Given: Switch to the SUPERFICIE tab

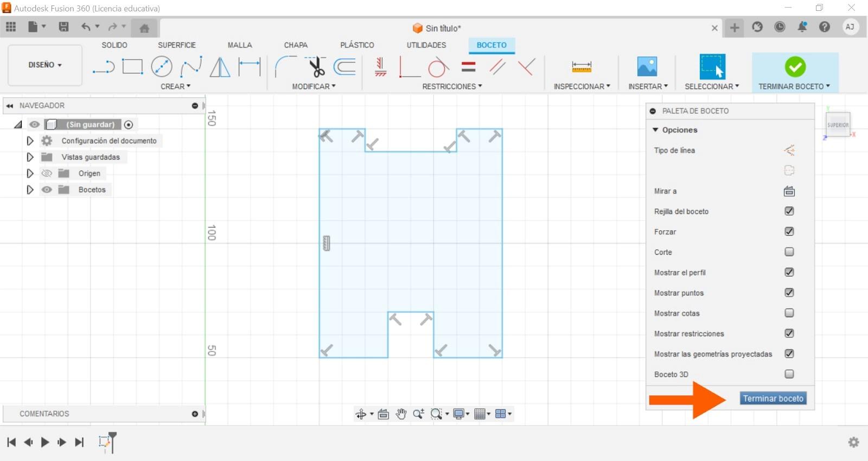Looking at the screenshot, I should [x=177, y=45].
